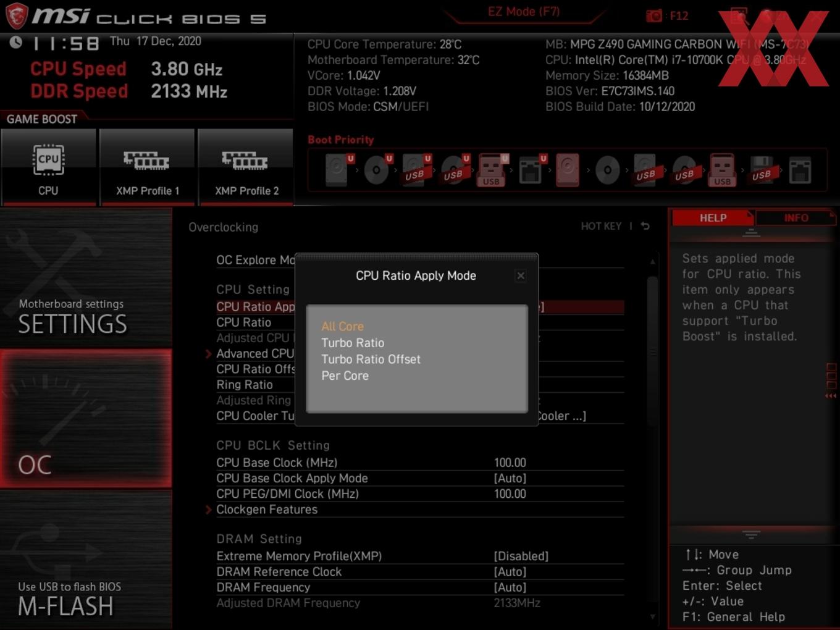The height and width of the screenshot is (630, 840).
Task: Click the settings list scrollbar thumb
Action: tap(652, 351)
